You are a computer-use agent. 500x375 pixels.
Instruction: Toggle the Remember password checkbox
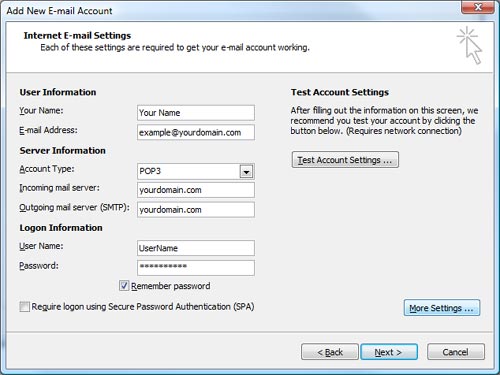[124, 286]
